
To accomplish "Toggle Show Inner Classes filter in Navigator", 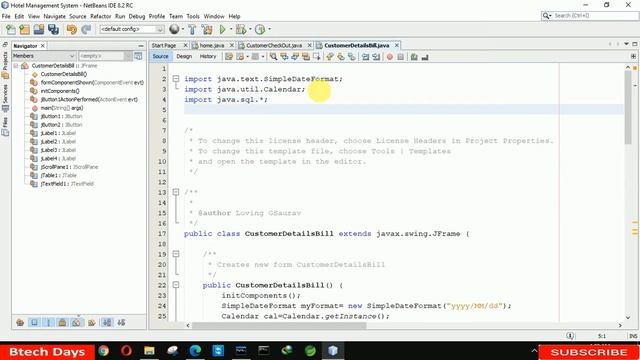I will (76, 322).
